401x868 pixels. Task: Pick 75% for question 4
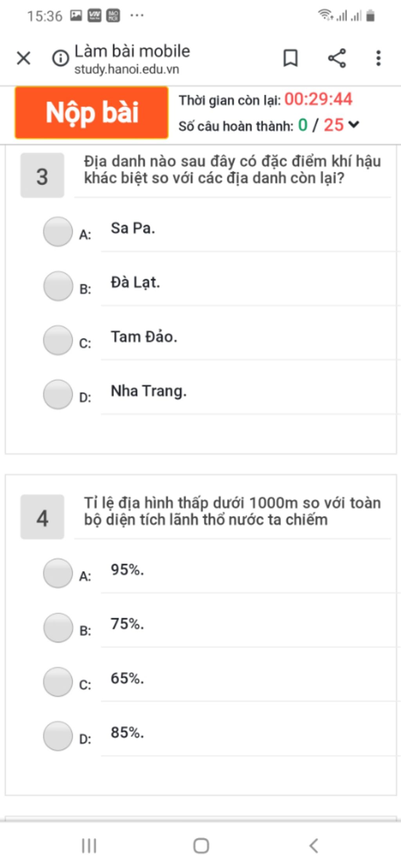(58, 628)
